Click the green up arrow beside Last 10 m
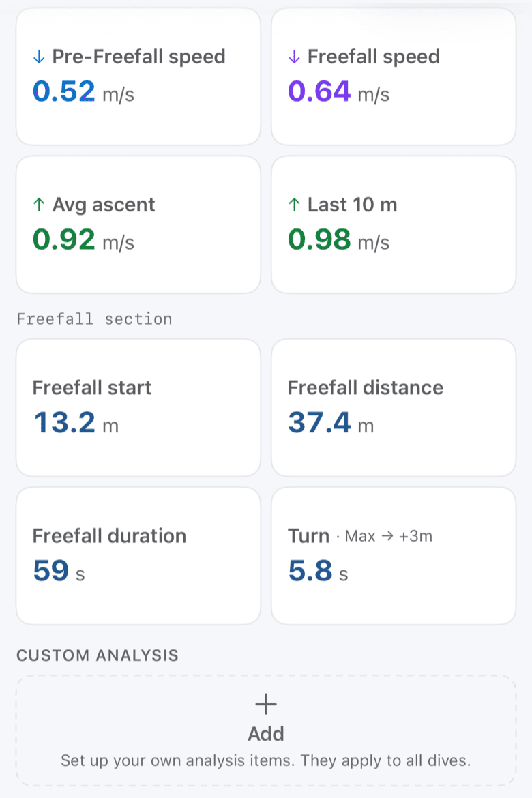This screenshot has height=798, width=532. (294, 205)
